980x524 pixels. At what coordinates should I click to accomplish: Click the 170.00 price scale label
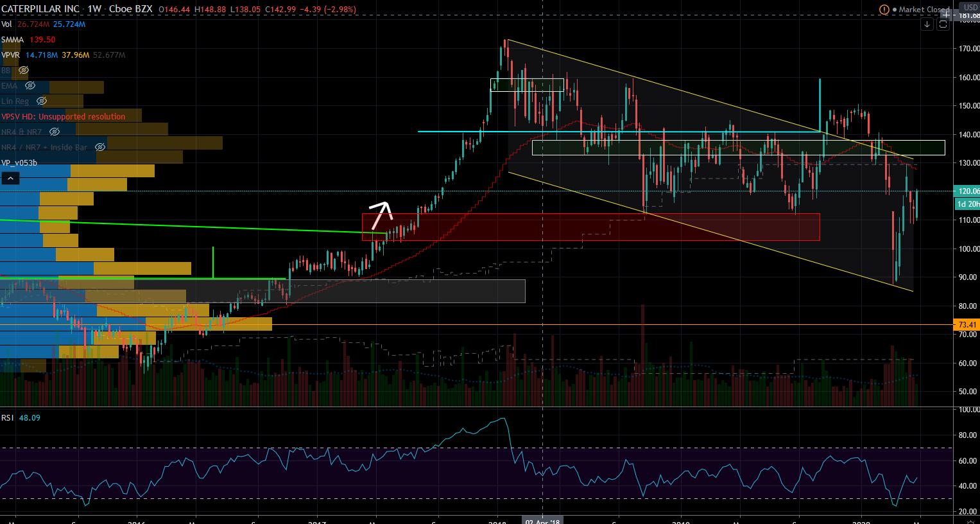968,48
